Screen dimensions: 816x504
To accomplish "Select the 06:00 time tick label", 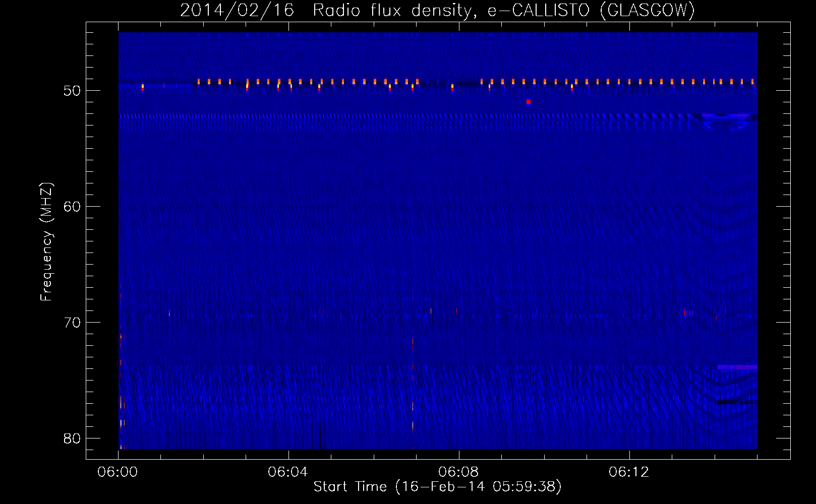I will [x=118, y=472].
